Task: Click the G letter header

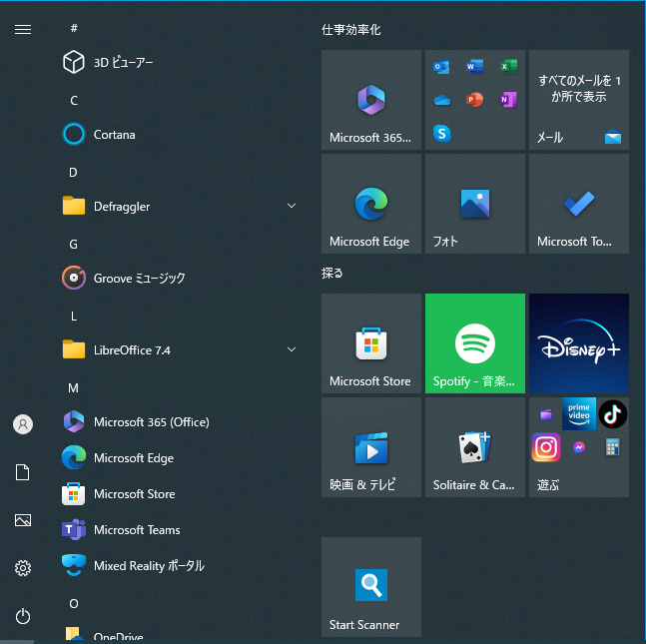Action: [73, 244]
